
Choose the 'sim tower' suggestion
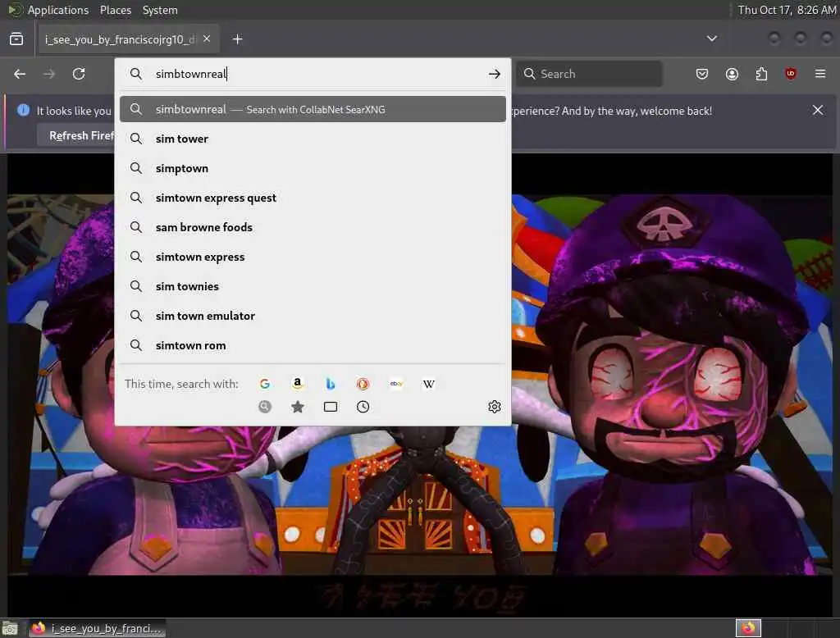[x=313, y=139]
